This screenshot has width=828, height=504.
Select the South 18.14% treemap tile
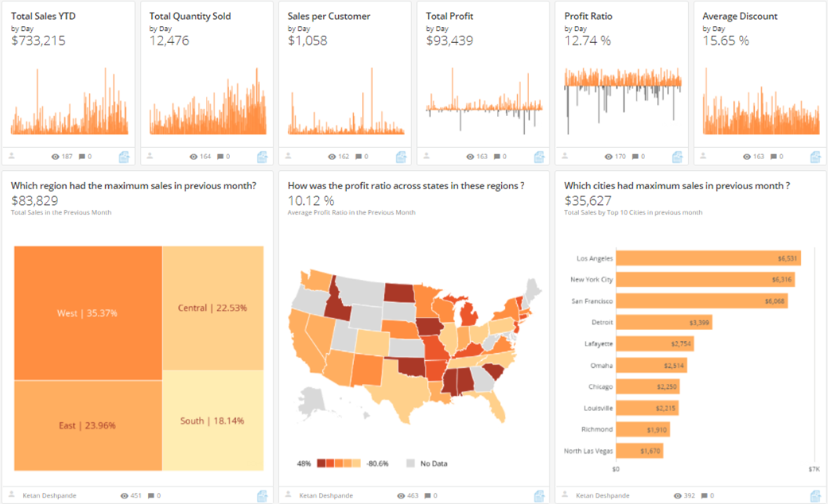[x=212, y=421]
